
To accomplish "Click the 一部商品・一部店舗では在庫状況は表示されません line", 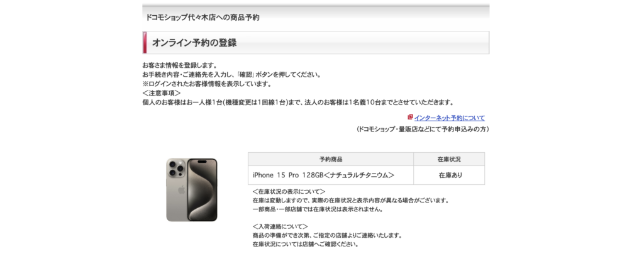I will point(318,209).
